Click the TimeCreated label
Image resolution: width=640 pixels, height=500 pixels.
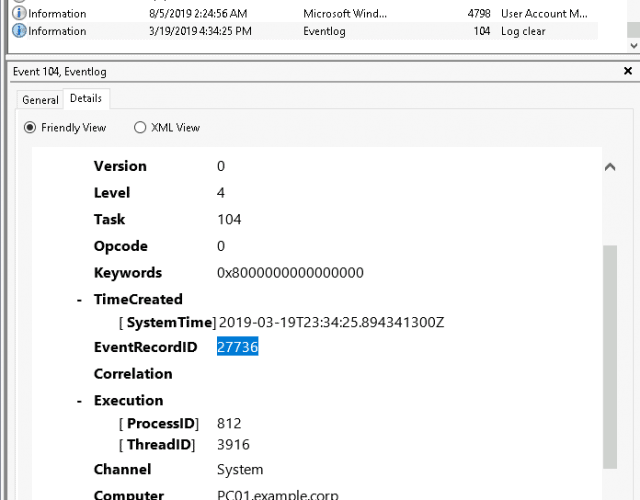tap(138, 299)
